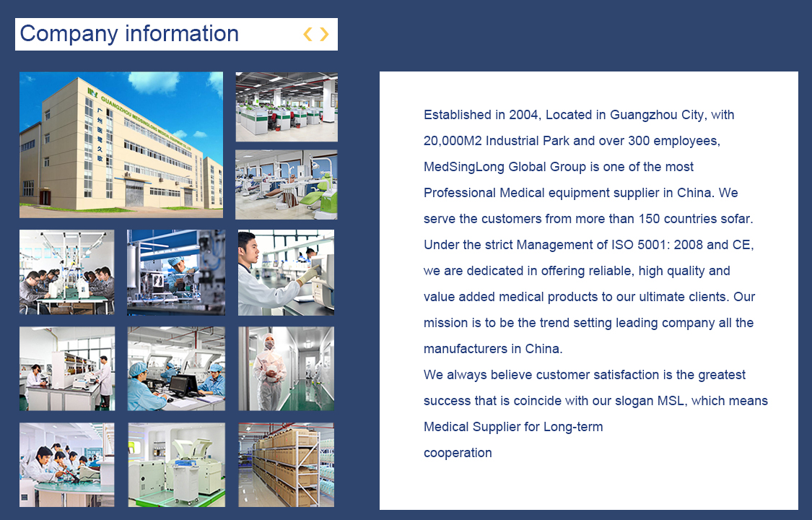Click the 'Established in 2004' text line

(579, 115)
